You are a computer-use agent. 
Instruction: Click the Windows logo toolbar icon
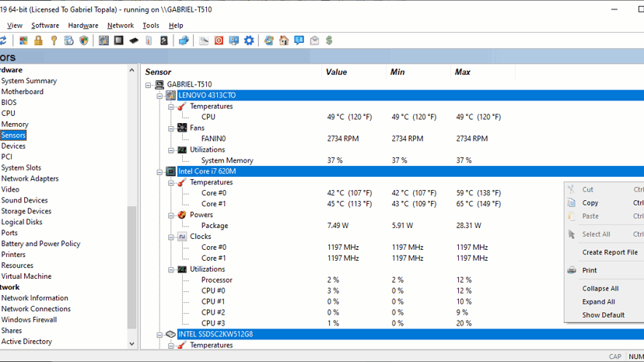23,40
